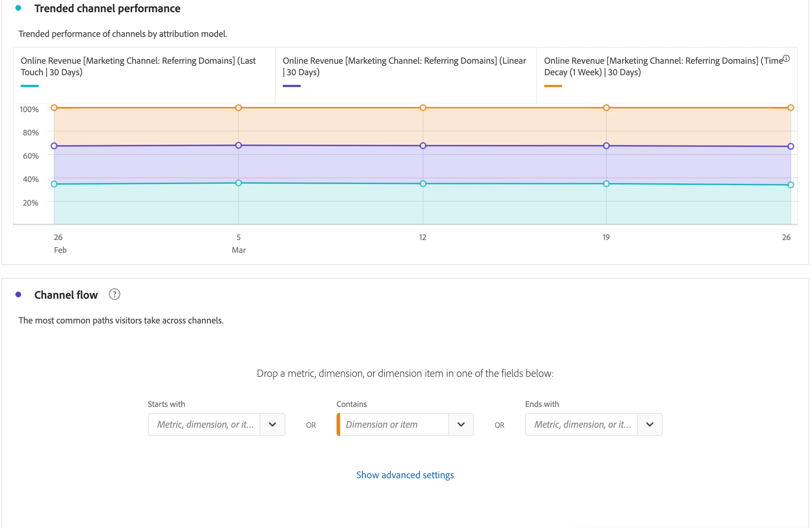The image size is (812, 528).
Task: Click the Starts with input field
Action: pyautogui.click(x=205, y=424)
